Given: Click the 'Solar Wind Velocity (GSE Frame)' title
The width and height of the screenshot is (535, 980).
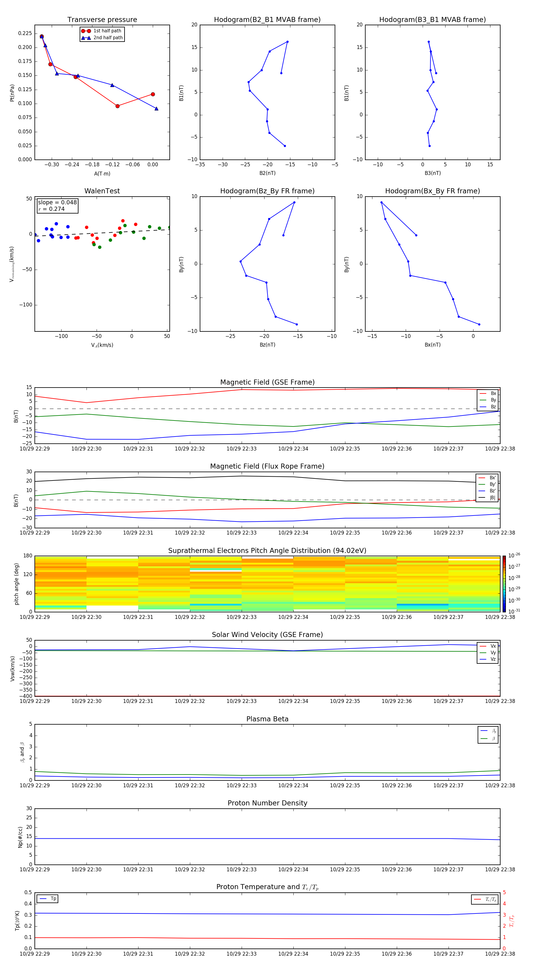Looking at the screenshot, I should tap(267, 635).
